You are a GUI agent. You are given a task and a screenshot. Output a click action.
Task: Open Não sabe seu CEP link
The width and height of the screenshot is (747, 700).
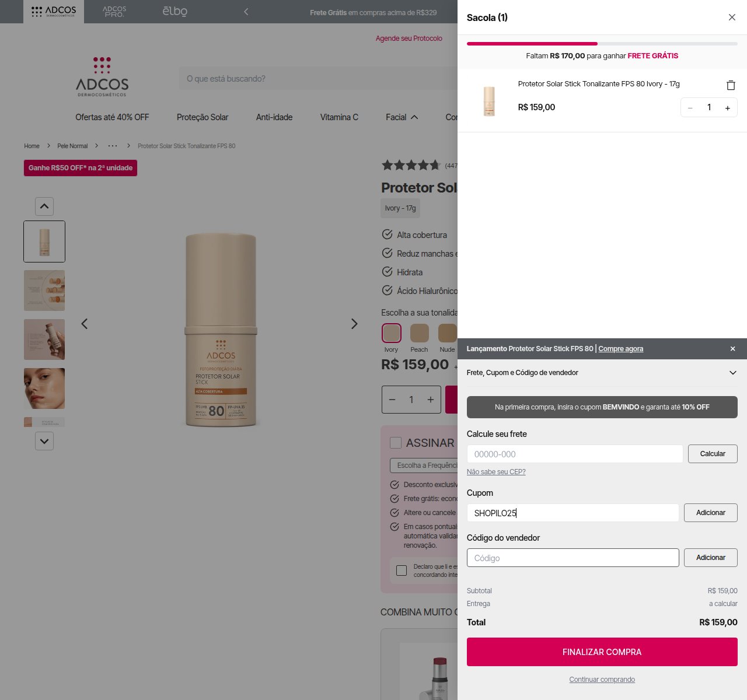pos(496,472)
